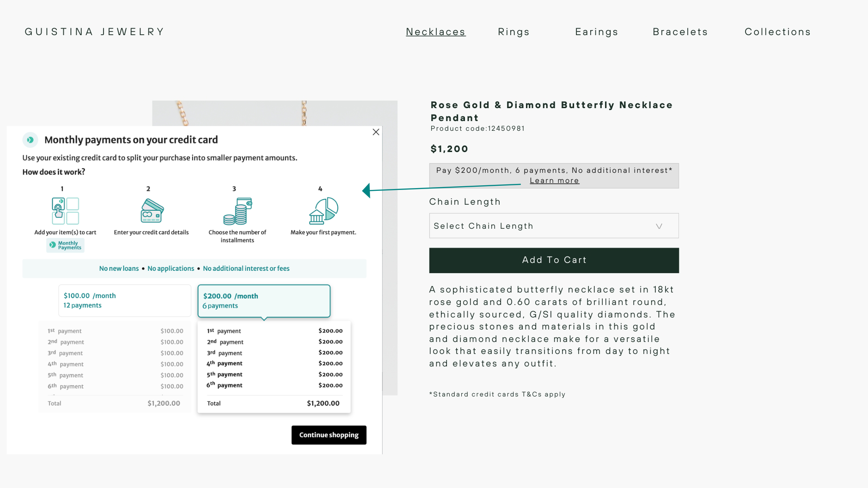The width and height of the screenshot is (868, 488).
Task: Click 'No additional interest or fees' text
Action: coord(246,268)
